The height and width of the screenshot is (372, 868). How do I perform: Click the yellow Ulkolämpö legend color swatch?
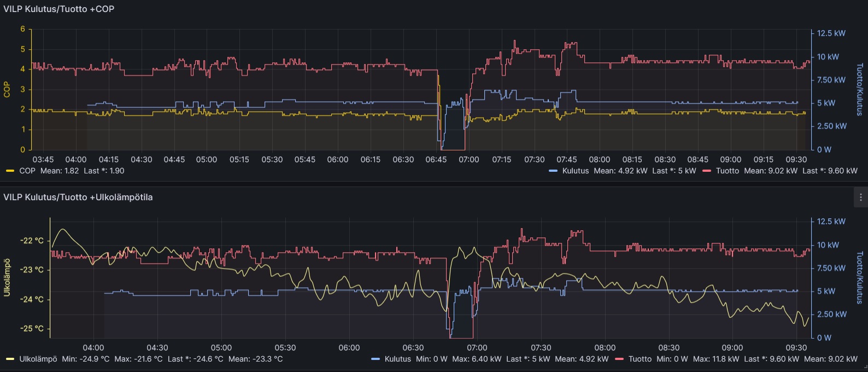pos(10,359)
